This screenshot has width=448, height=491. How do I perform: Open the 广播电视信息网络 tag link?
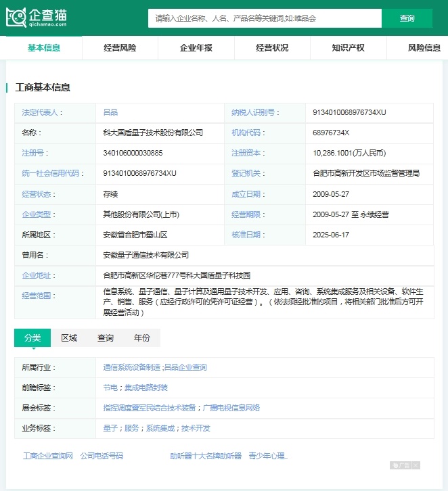[x=231, y=408]
